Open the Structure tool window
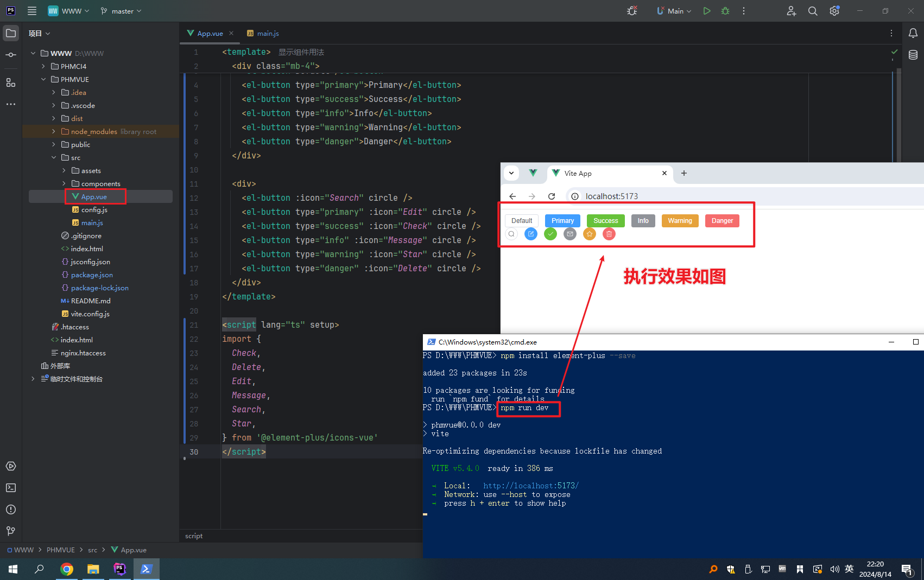This screenshot has width=924, height=580. [11, 82]
